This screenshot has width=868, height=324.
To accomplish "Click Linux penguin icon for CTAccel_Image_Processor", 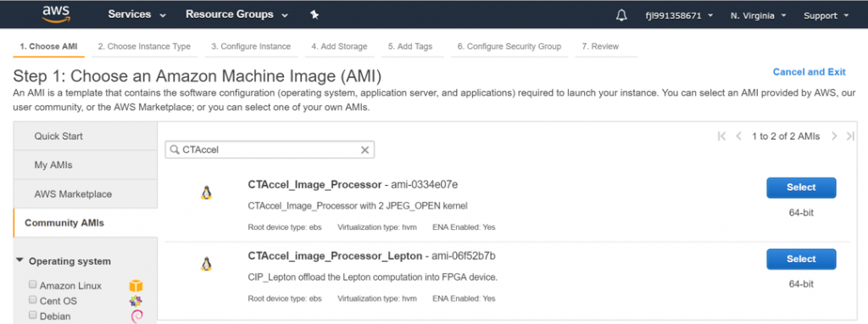I will point(207,193).
